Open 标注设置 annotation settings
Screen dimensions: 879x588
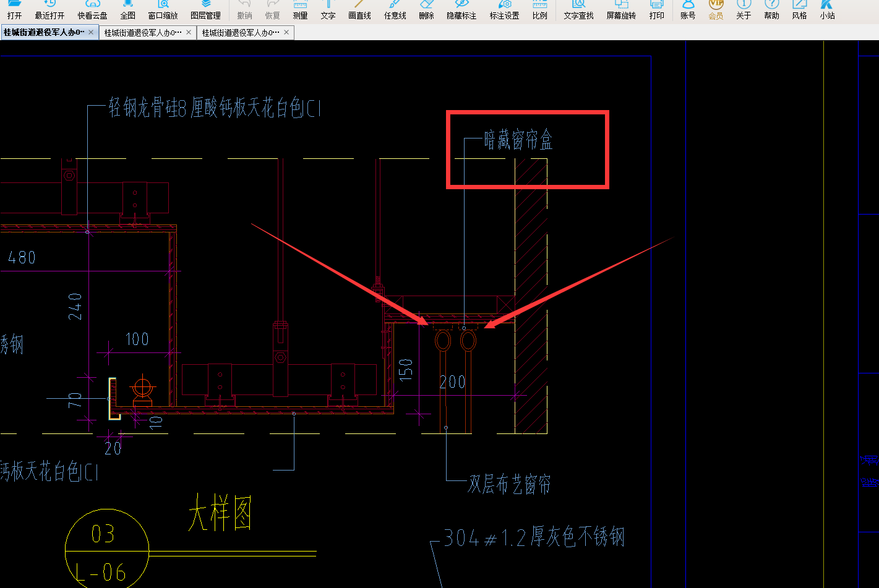tap(505, 11)
